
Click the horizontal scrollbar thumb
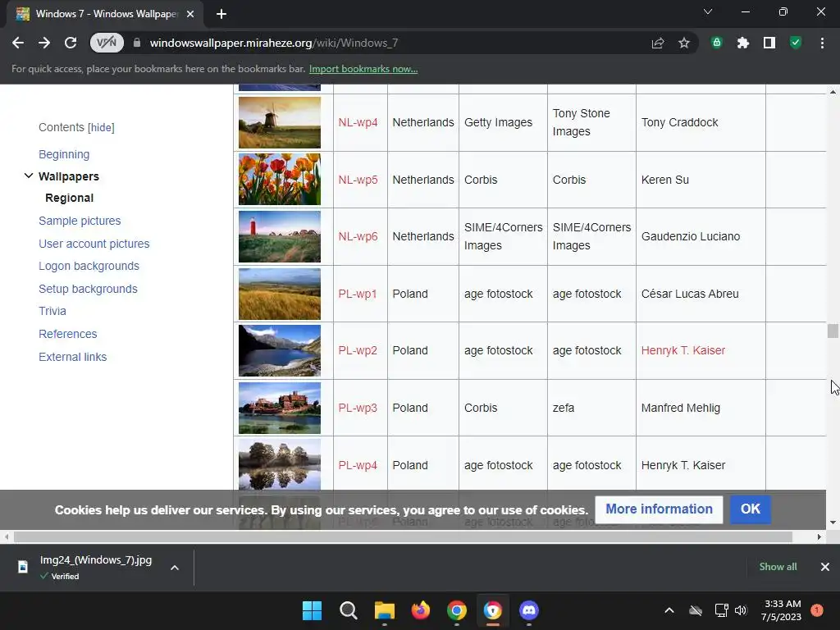(403, 536)
